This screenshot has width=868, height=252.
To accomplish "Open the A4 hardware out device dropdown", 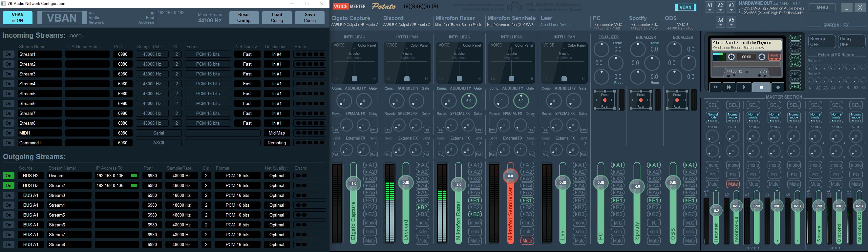I will (x=720, y=22).
